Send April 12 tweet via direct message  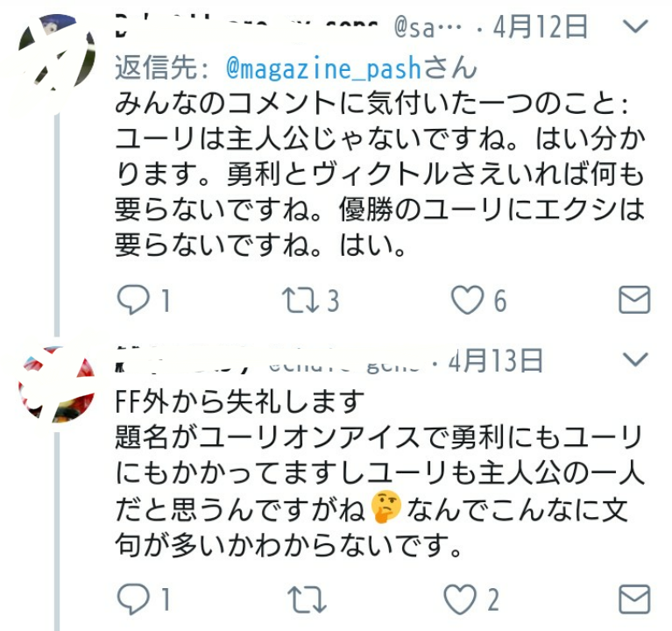[634, 299]
